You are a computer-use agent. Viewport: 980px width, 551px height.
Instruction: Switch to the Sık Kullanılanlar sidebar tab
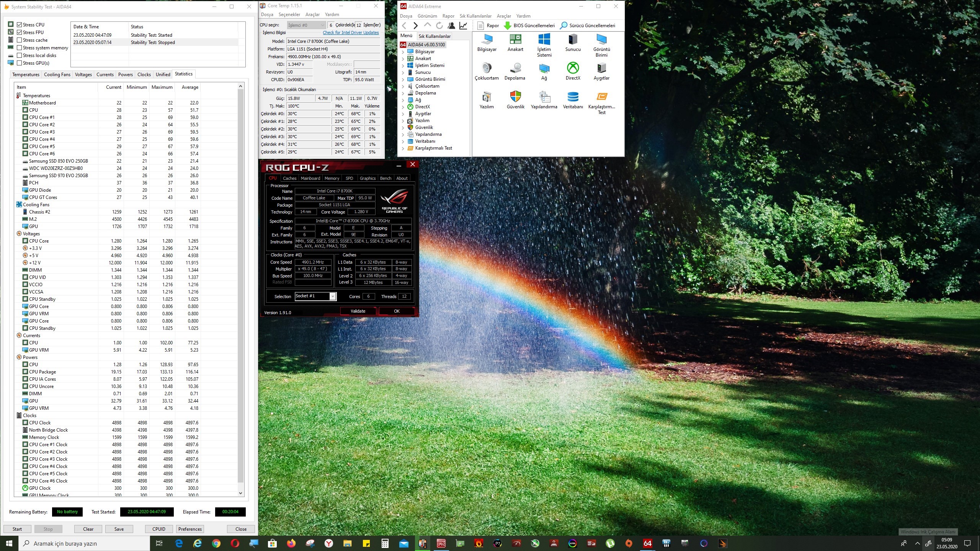coord(434,36)
